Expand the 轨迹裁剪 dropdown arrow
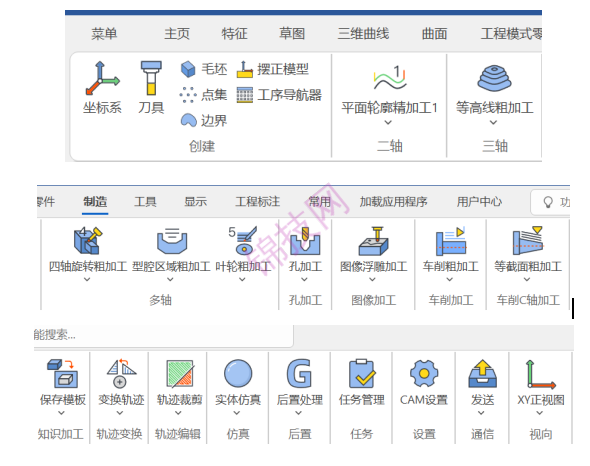 click(x=178, y=413)
